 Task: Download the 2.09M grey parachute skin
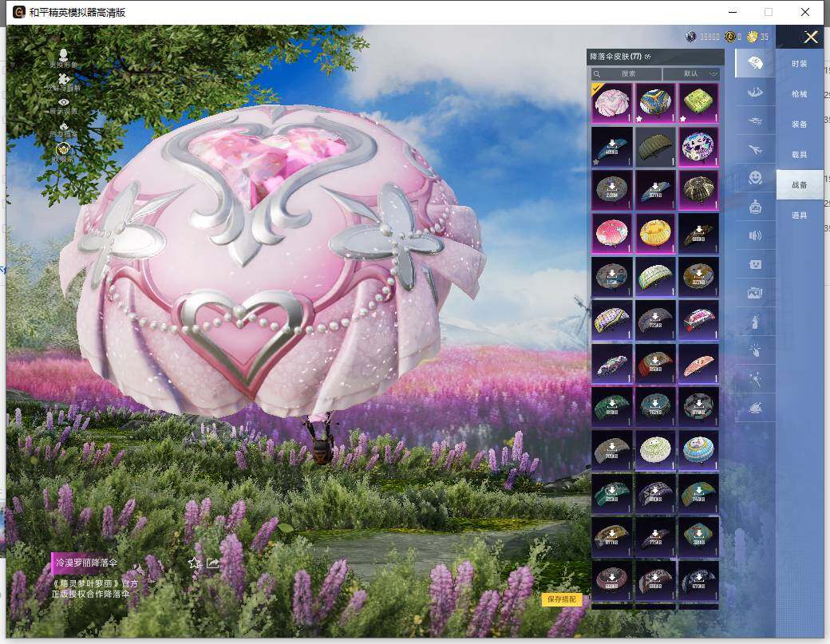click(x=612, y=189)
